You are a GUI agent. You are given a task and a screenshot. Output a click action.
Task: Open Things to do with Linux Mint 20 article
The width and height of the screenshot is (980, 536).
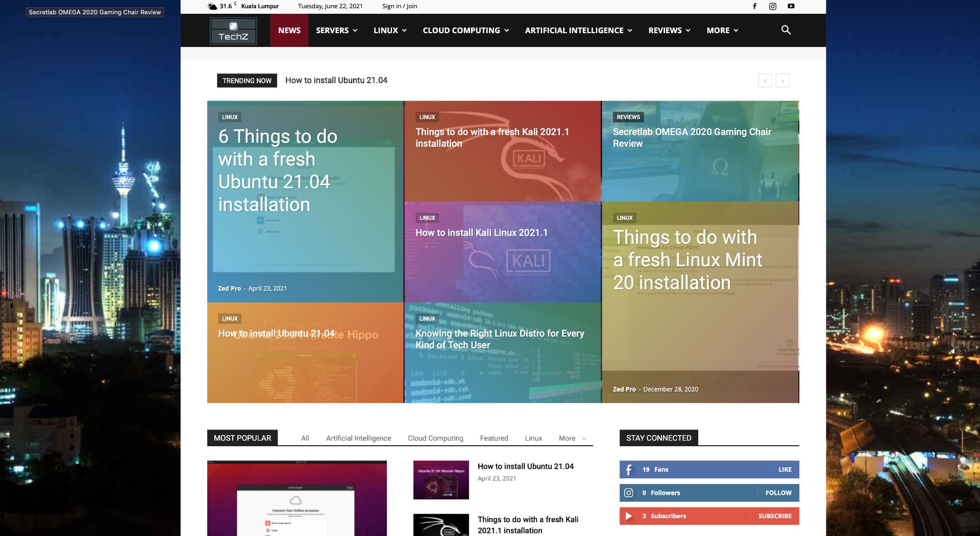[x=688, y=260]
